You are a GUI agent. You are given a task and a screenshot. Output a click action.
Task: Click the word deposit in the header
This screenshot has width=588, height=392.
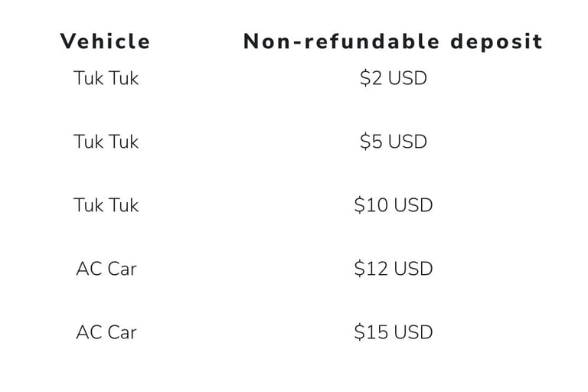click(x=496, y=41)
